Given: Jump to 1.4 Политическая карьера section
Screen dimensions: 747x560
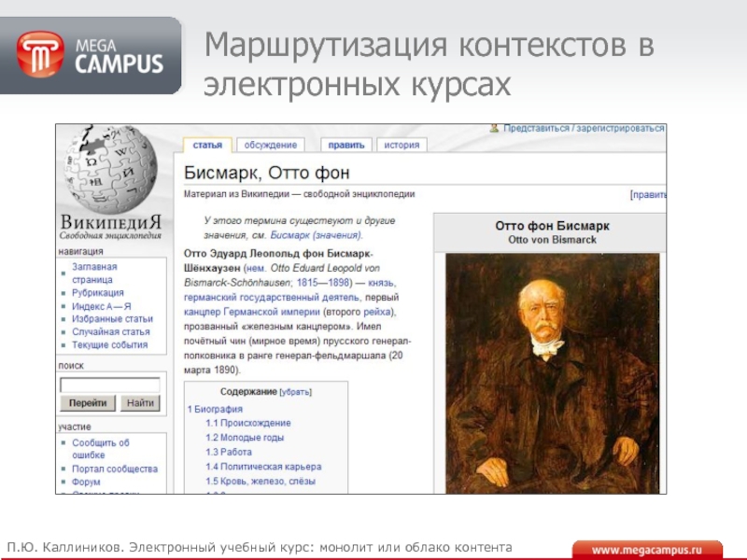Looking at the screenshot, I should click(x=263, y=467).
